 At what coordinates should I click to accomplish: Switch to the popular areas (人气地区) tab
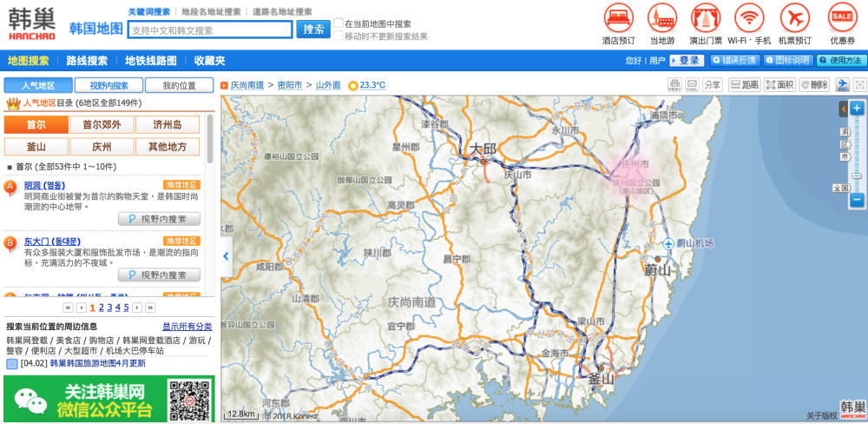pos(38,85)
